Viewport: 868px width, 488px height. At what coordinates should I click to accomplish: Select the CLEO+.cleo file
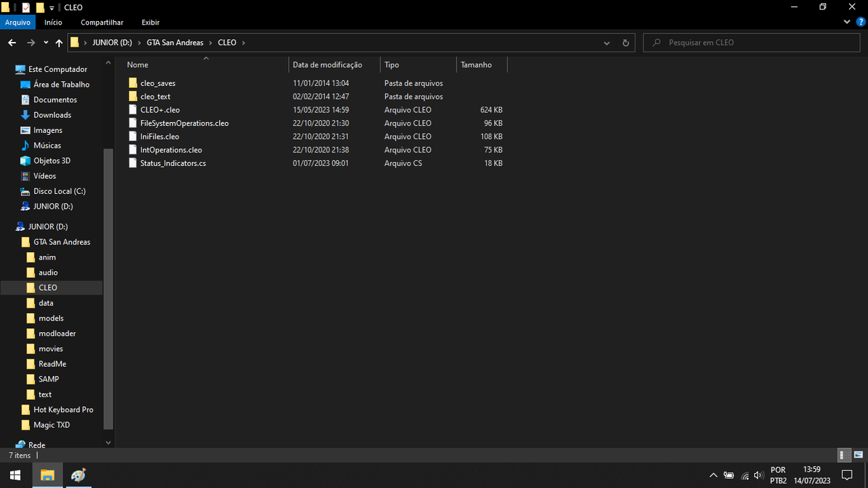160,110
